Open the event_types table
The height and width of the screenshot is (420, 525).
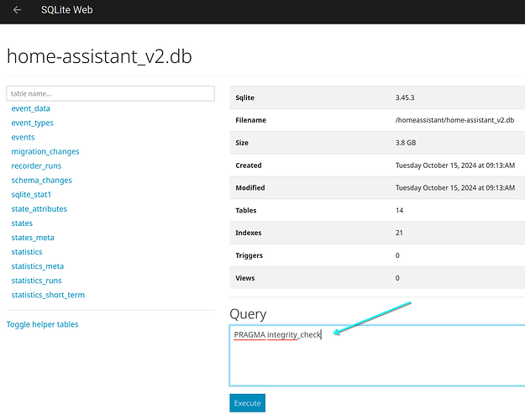tap(33, 123)
